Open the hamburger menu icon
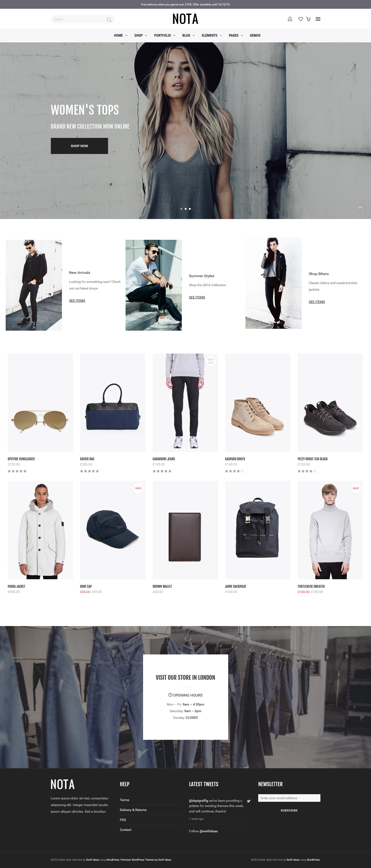Viewport: 371px width, 868px height. click(318, 19)
